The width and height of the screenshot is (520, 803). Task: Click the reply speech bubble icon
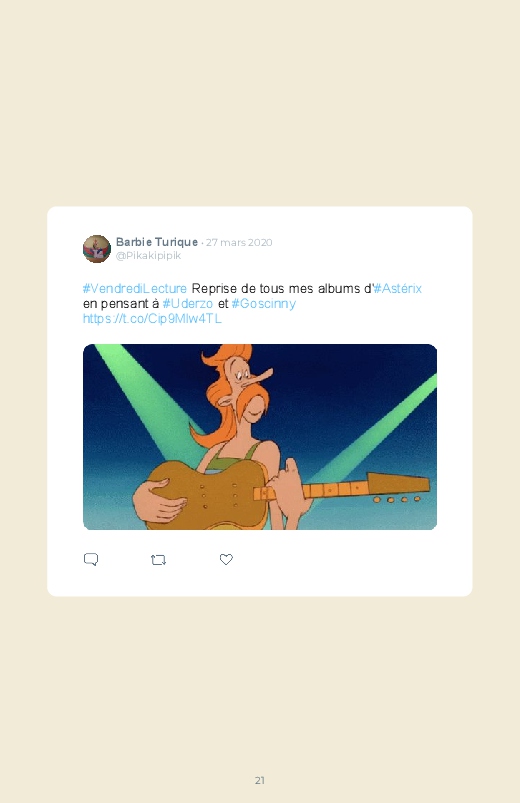pyautogui.click(x=91, y=559)
